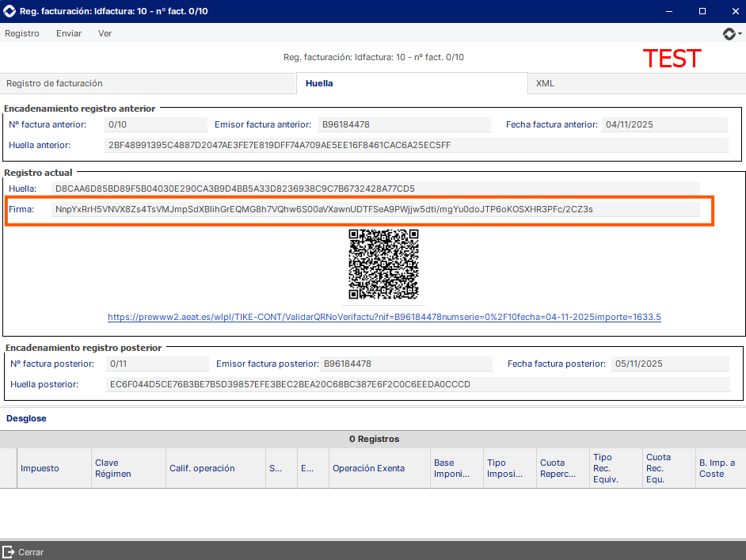Click the S... column header
Image resolution: width=746 pixels, height=560 pixels.
[282, 468]
